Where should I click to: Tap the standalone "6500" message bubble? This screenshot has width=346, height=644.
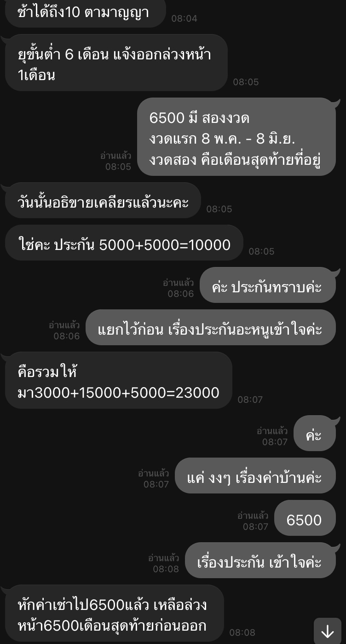point(305,518)
